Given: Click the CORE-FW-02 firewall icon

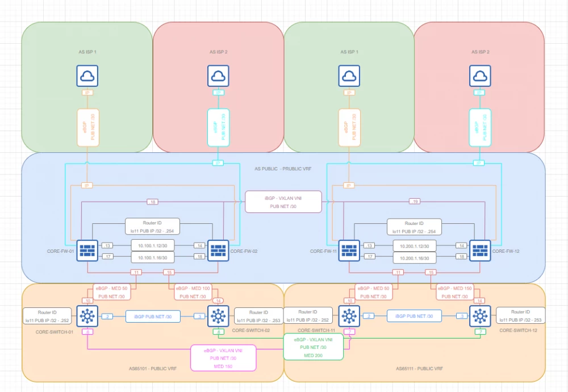Looking at the screenshot, I should click(218, 251).
